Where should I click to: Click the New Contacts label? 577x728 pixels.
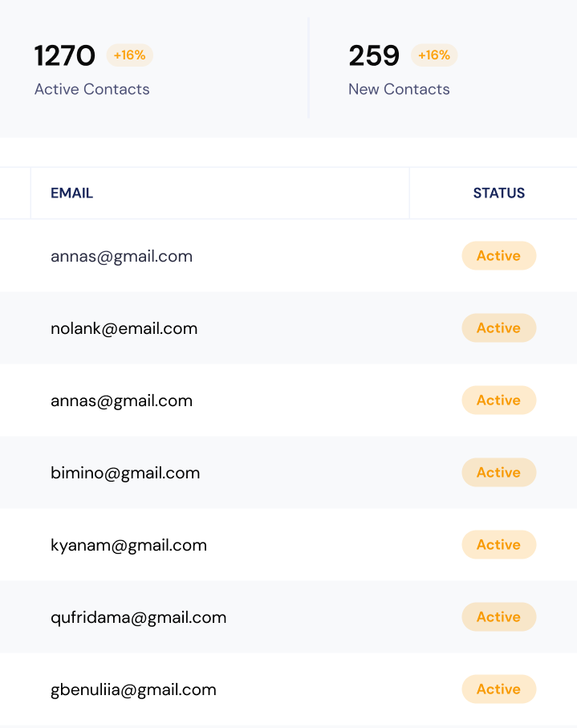(399, 89)
